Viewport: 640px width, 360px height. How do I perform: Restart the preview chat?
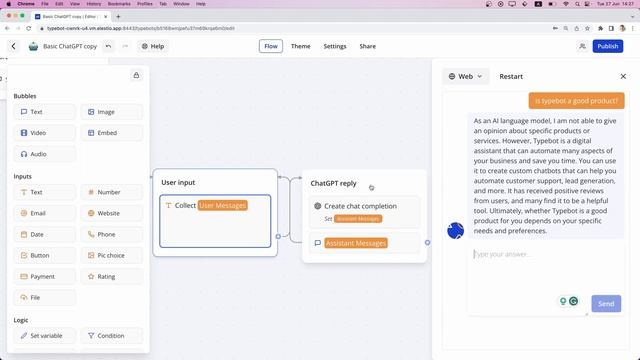(x=511, y=76)
